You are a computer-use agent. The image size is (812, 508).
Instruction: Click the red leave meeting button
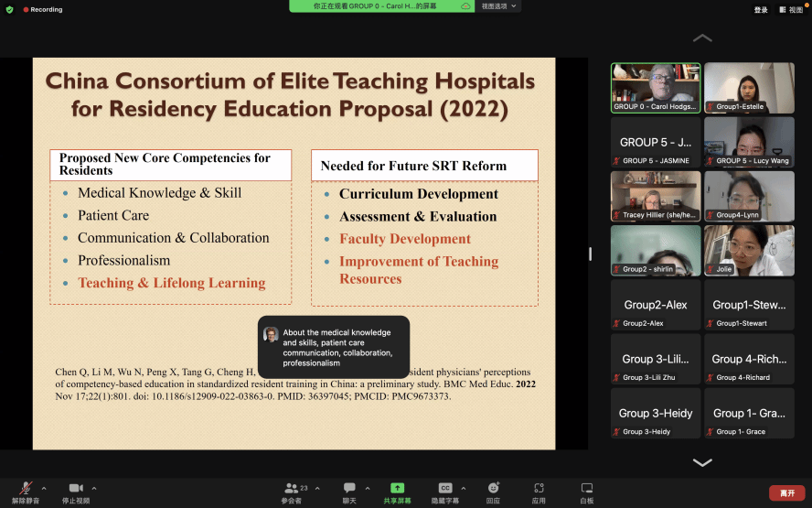pos(786,492)
